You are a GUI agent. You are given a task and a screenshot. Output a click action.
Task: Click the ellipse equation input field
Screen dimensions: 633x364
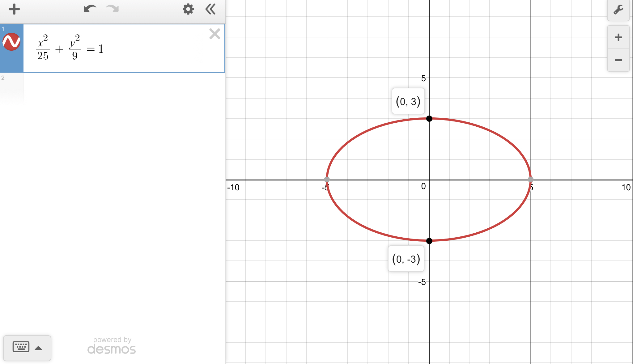click(124, 48)
